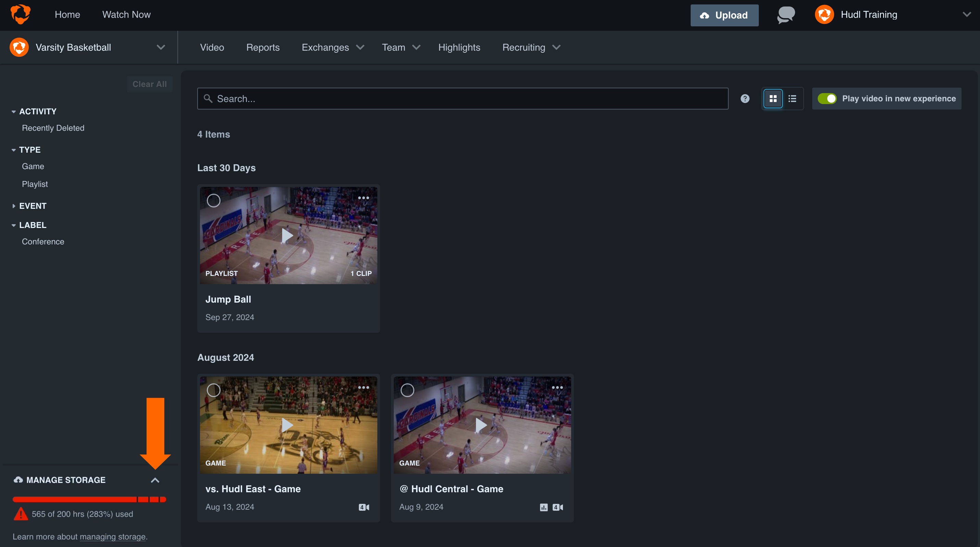Open the three-dot menu on Jump Ball
Image resolution: width=980 pixels, height=547 pixels.
click(x=363, y=198)
